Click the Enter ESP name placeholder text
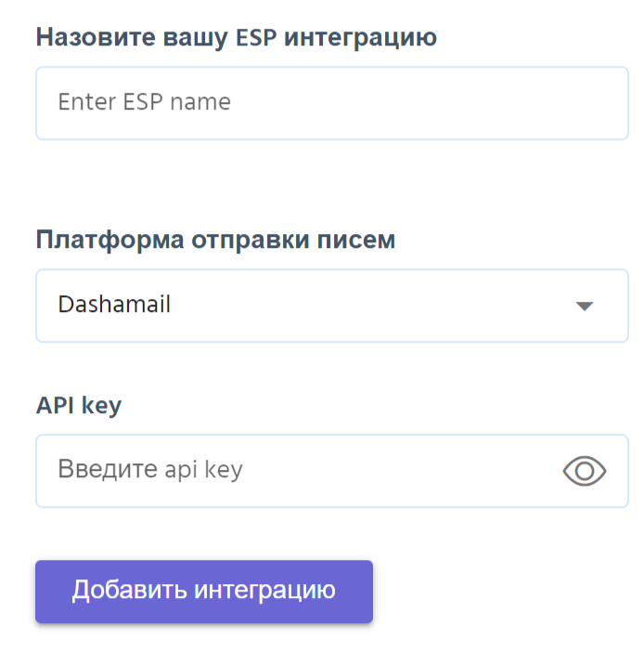The image size is (644, 651). click(144, 102)
